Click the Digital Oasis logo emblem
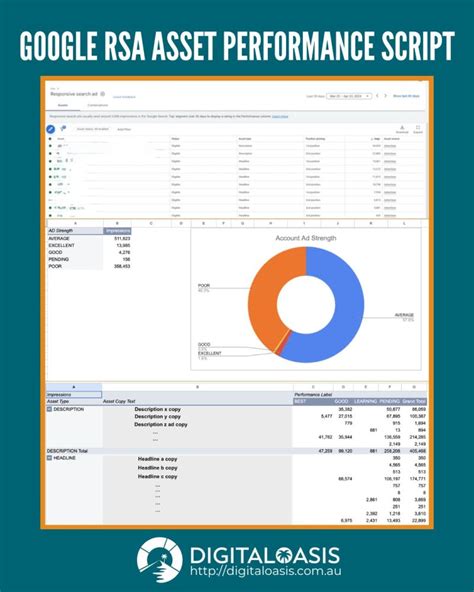This screenshot has width=474, height=592. point(160,560)
